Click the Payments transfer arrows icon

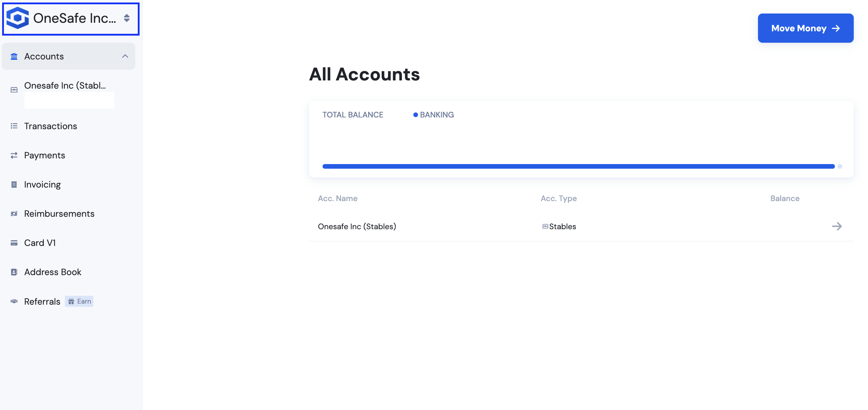pyautogui.click(x=14, y=156)
